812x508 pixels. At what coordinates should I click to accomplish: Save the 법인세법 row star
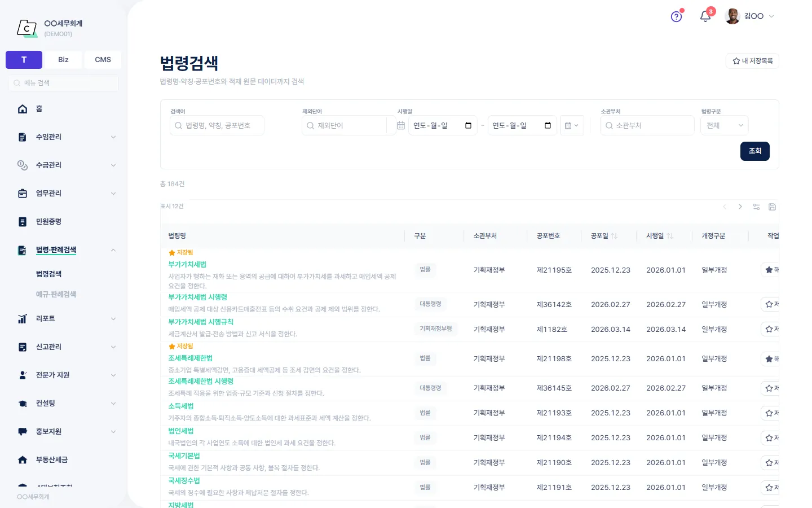click(x=770, y=438)
